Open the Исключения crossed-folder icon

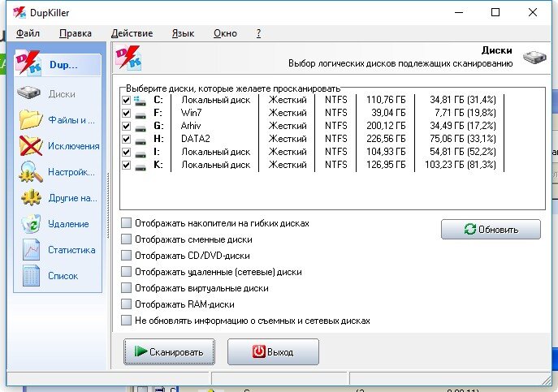pos(31,145)
